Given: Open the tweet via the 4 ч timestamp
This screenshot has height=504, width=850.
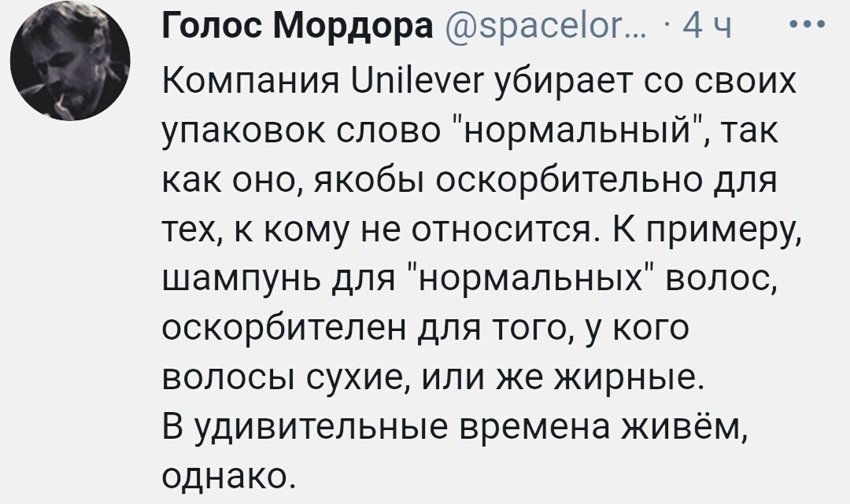Looking at the screenshot, I should [707, 26].
